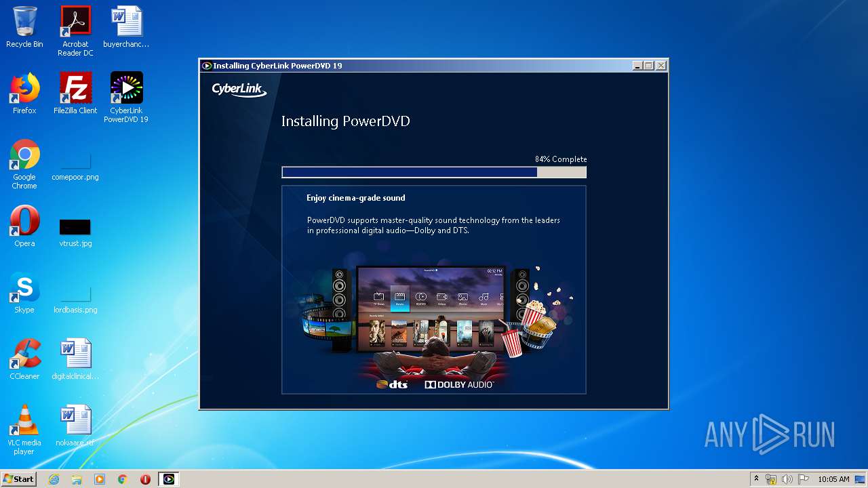
Task: Open the FileZilla Client desktop shortcut
Action: click(75, 94)
